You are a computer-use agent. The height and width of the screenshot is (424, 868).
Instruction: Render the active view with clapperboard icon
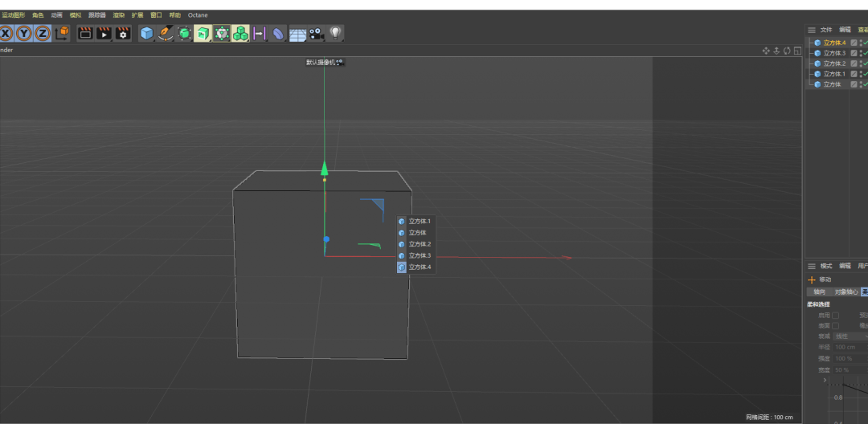[x=85, y=34]
